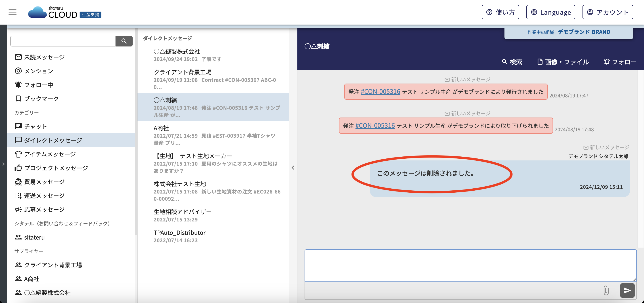Click the search magnifier button
Screen dimensions: 644x303
click(124, 41)
